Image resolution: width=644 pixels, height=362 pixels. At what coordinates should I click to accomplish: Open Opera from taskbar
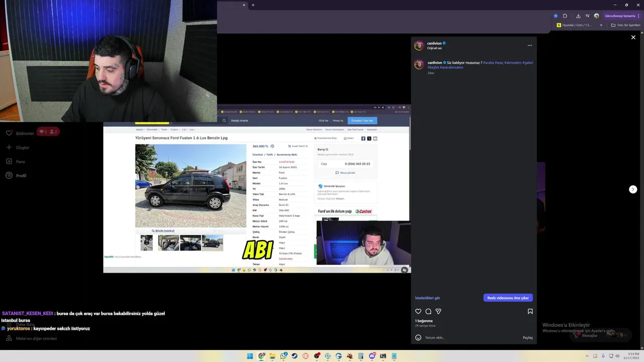point(305,356)
